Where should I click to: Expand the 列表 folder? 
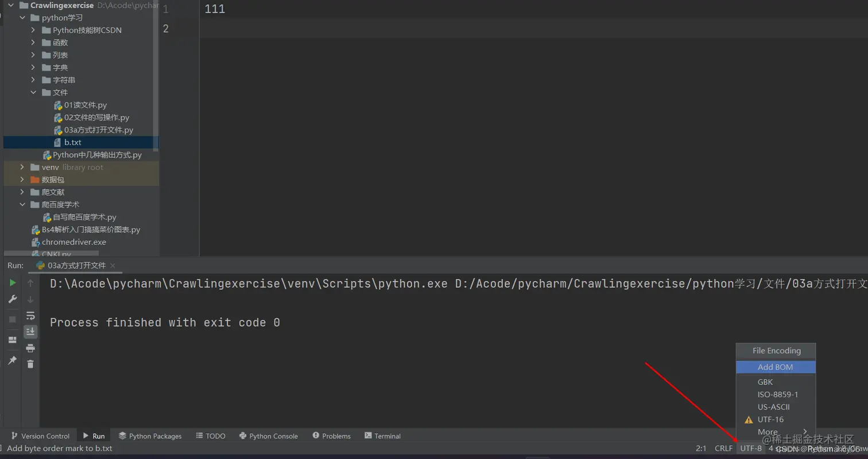[33, 55]
